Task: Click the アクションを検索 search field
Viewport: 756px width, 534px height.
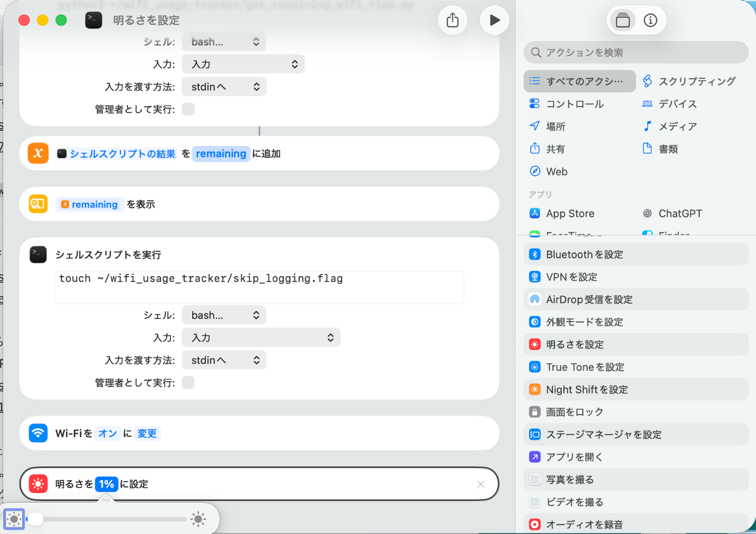Action: click(636, 52)
